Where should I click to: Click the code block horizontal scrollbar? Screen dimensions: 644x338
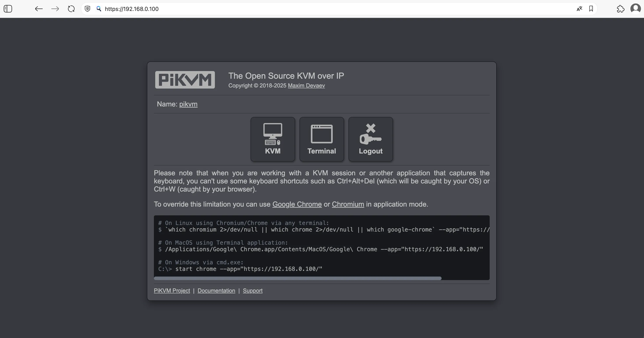[x=298, y=278]
